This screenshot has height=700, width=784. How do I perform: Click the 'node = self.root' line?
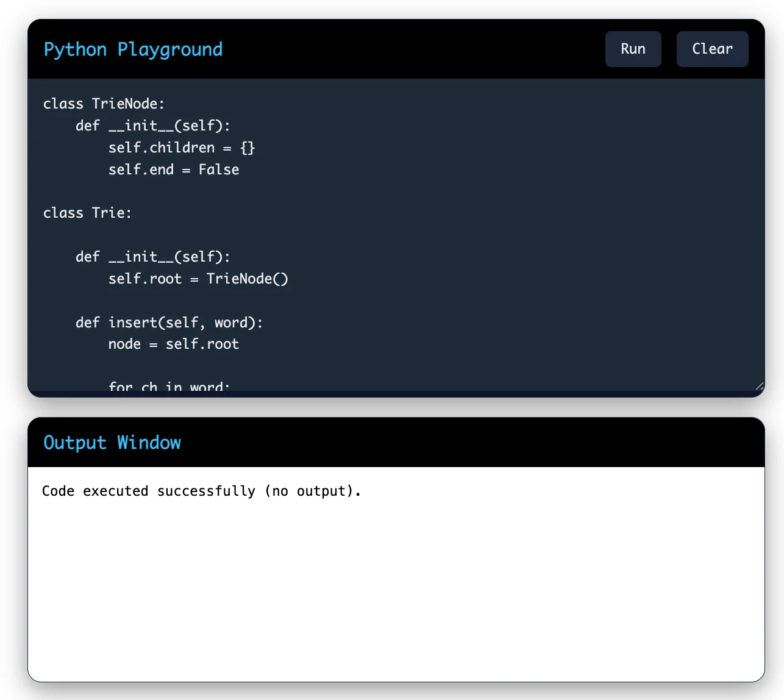point(174,344)
